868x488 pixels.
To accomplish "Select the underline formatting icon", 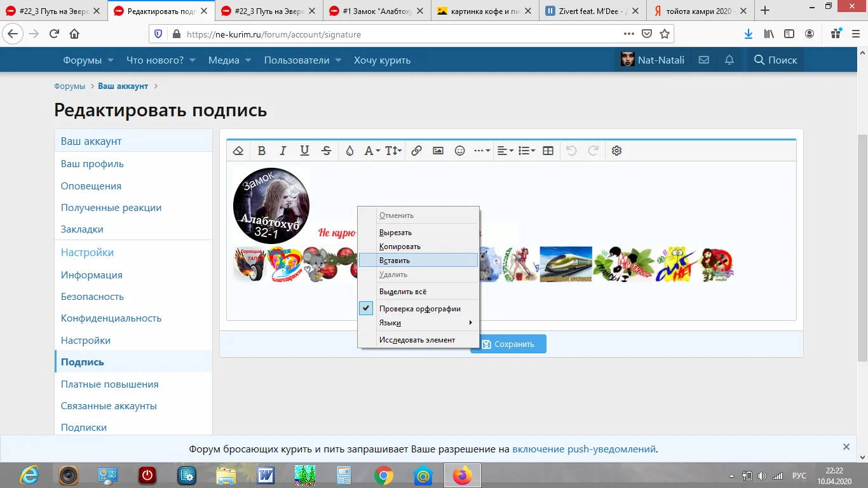I will (304, 151).
